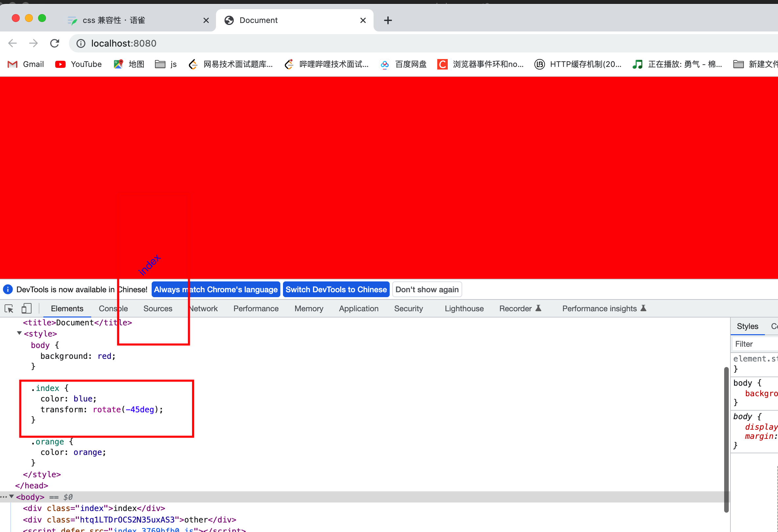Open the YouTube bookmark
778x532 pixels.
(x=78, y=64)
